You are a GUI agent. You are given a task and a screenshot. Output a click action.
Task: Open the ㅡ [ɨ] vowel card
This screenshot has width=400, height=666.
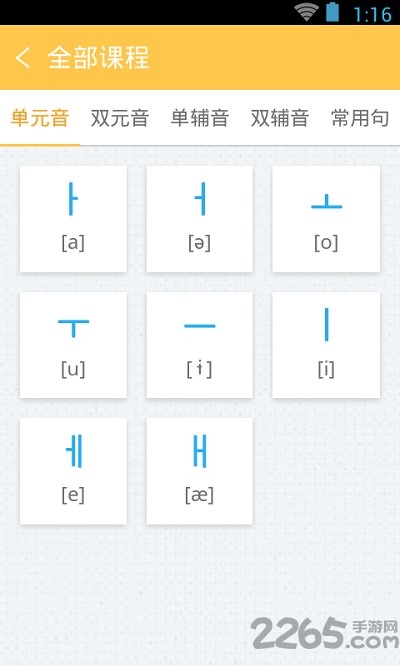pyautogui.click(x=199, y=345)
